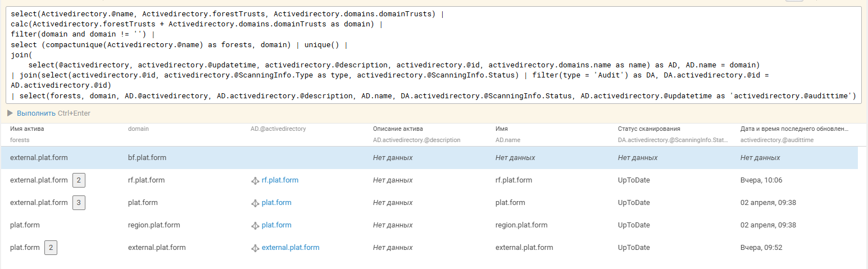Click inside the query text editor

coord(434,56)
